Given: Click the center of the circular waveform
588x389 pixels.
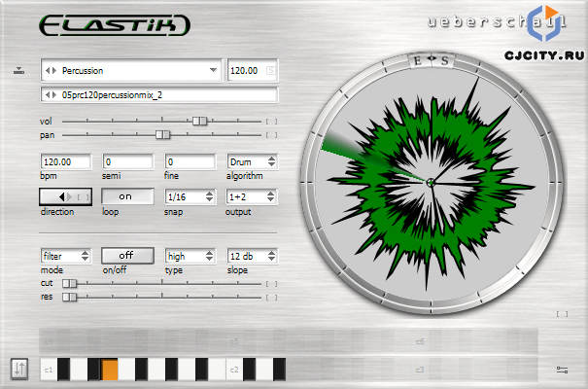Looking at the screenshot, I should point(431,182).
